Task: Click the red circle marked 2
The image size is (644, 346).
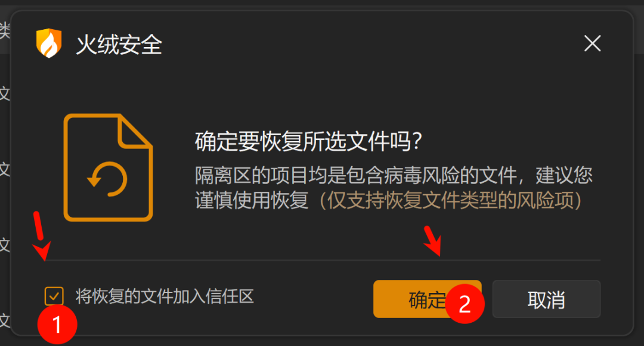Action: pyautogui.click(x=465, y=304)
